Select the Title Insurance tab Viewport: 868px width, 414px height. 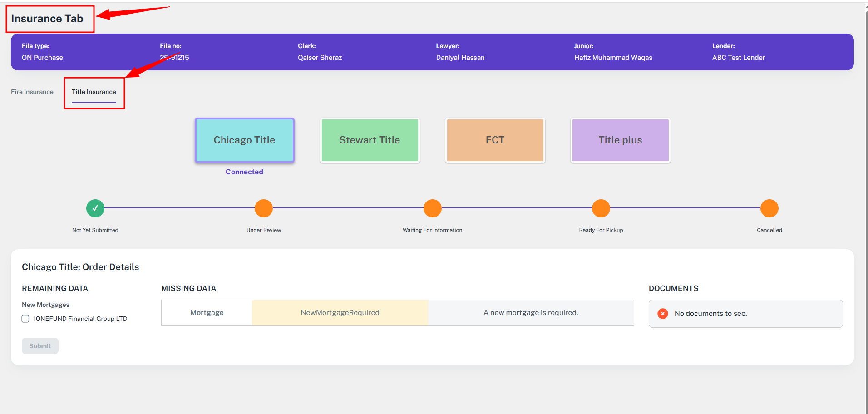(94, 92)
